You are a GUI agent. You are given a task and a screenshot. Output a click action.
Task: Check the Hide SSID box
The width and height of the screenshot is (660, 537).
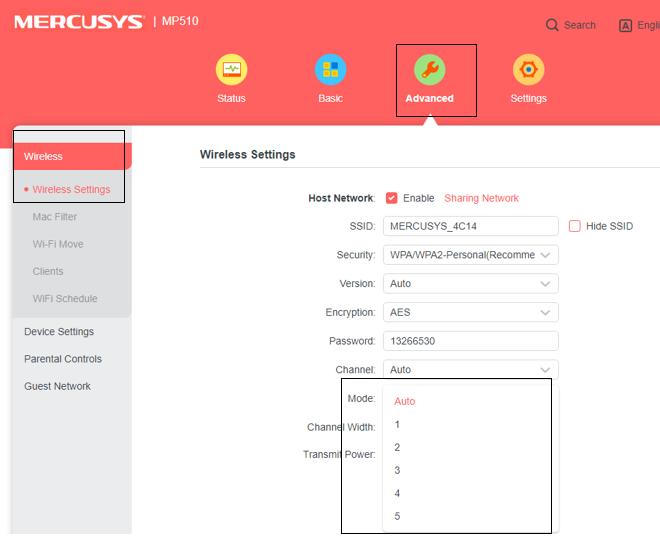coord(575,226)
